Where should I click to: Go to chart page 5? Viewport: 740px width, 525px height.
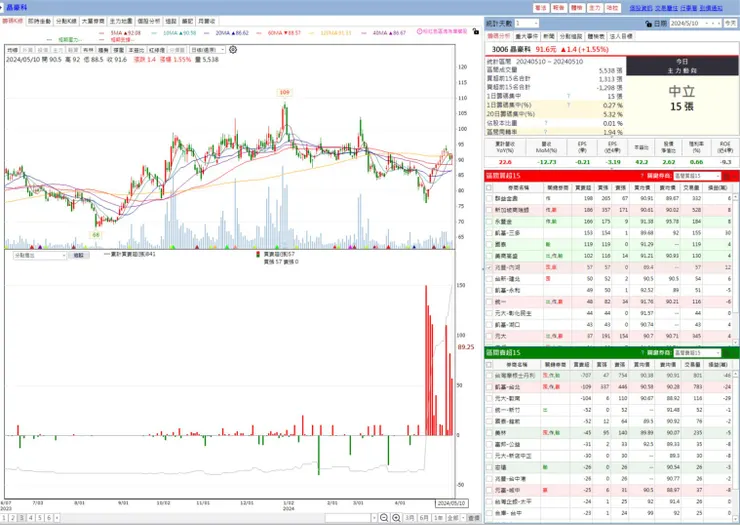tap(40, 518)
